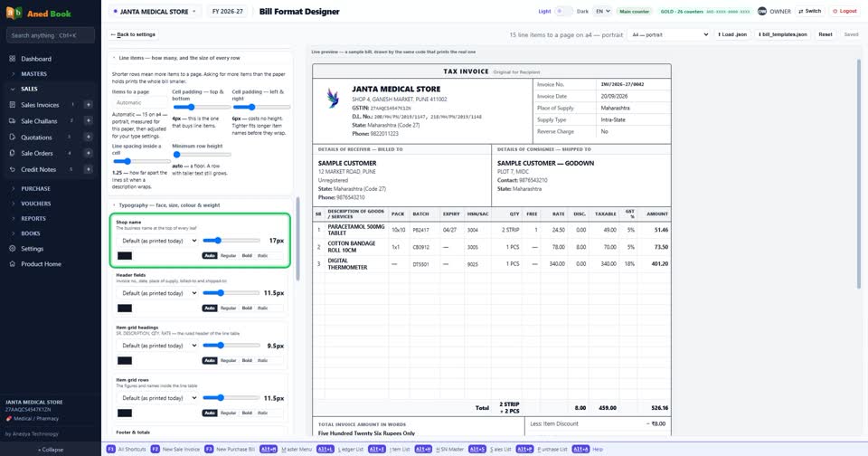
Task: Click the Items to a page input
Action: (x=139, y=102)
